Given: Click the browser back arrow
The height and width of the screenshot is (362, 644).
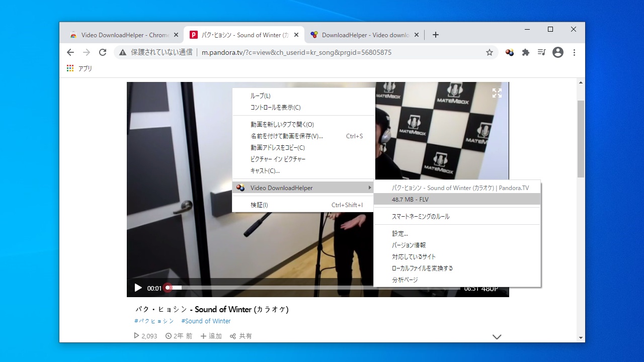Looking at the screenshot, I should pyautogui.click(x=70, y=52).
